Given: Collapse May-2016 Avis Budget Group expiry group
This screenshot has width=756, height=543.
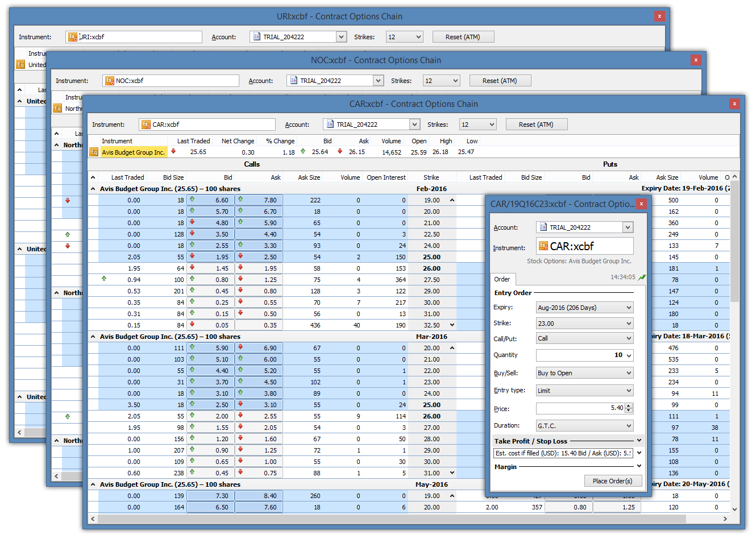Looking at the screenshot, I should pos(93,484).
